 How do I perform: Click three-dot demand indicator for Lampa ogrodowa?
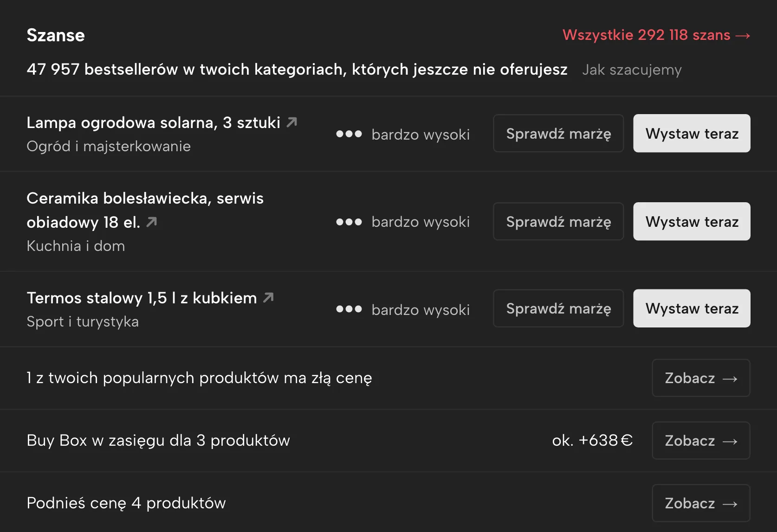pos(349,134)
